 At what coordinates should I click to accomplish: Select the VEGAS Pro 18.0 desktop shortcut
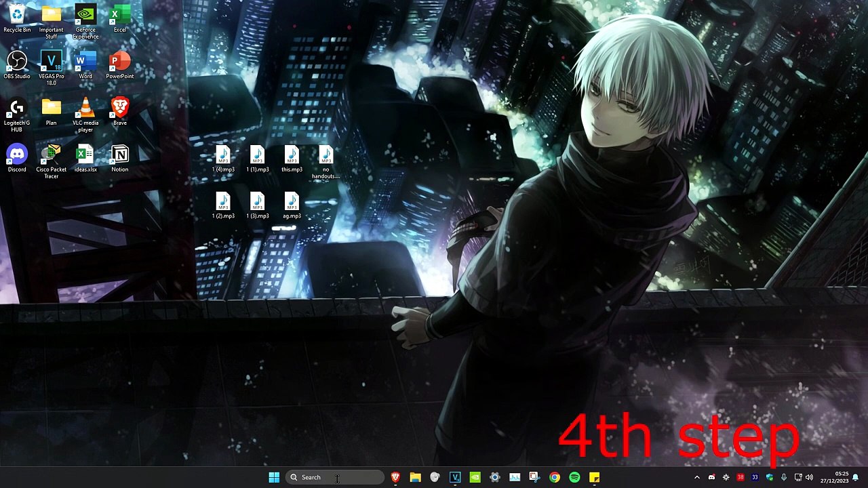tap(51, 68)
